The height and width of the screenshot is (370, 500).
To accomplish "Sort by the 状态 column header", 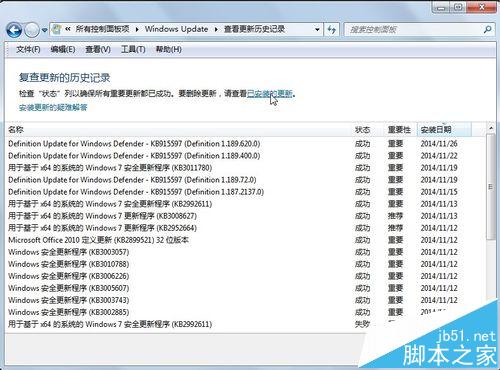I will 362,129.
